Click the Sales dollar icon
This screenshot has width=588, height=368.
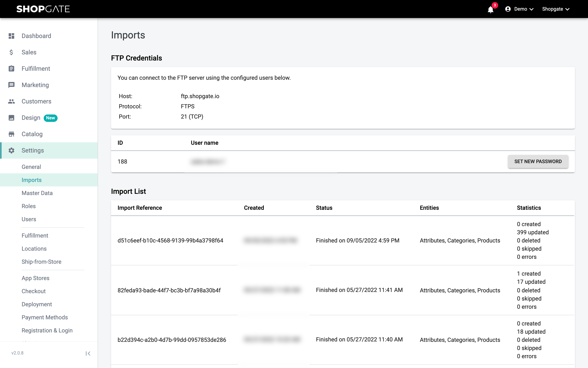[11, 52]
